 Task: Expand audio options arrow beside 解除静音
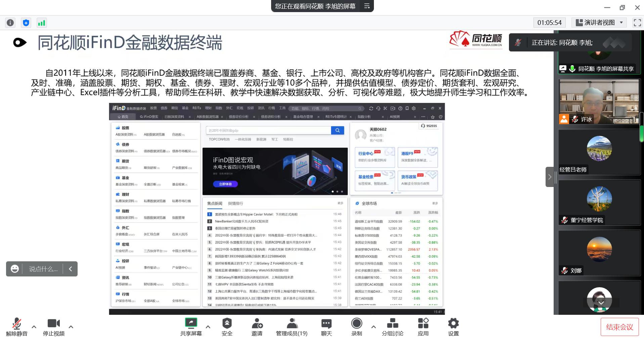[x=34, y=327]
